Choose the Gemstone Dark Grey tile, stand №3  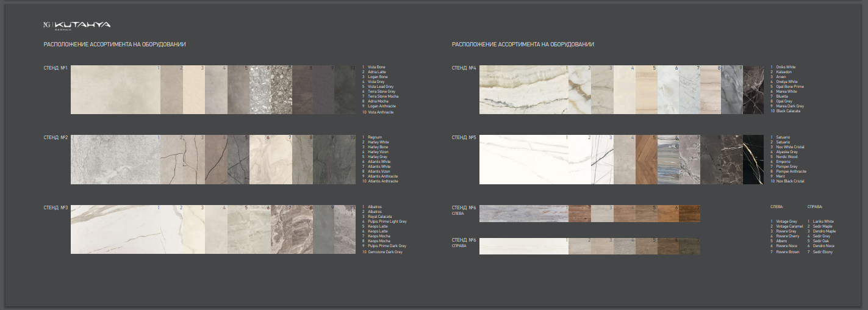[x=345, y=229]
